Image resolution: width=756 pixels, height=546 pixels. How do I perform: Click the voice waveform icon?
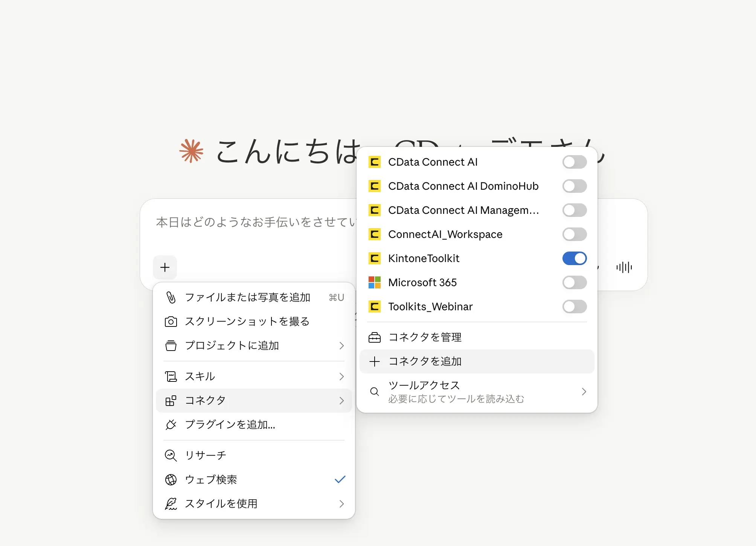click(624, 267)
